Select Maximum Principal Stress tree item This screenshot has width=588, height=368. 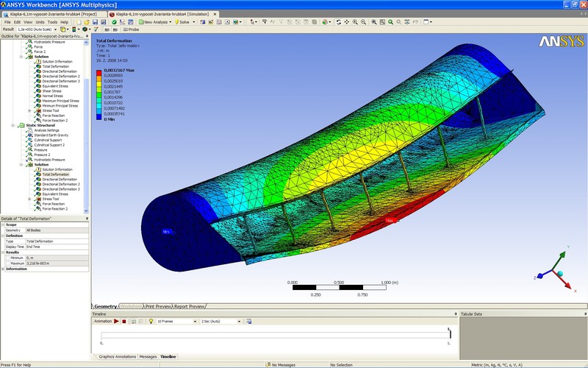click(60, 101)
